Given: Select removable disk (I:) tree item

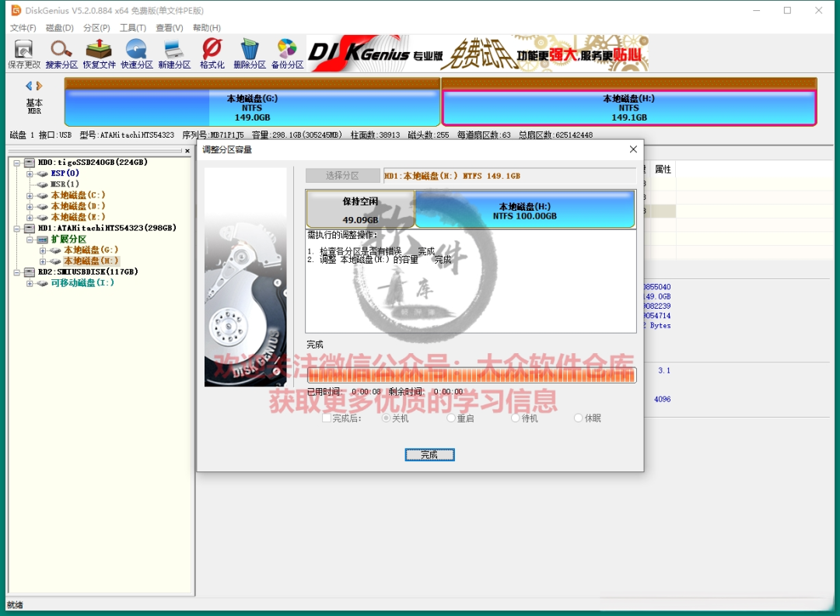Looking at the screenshot, I should click(82, 283).
